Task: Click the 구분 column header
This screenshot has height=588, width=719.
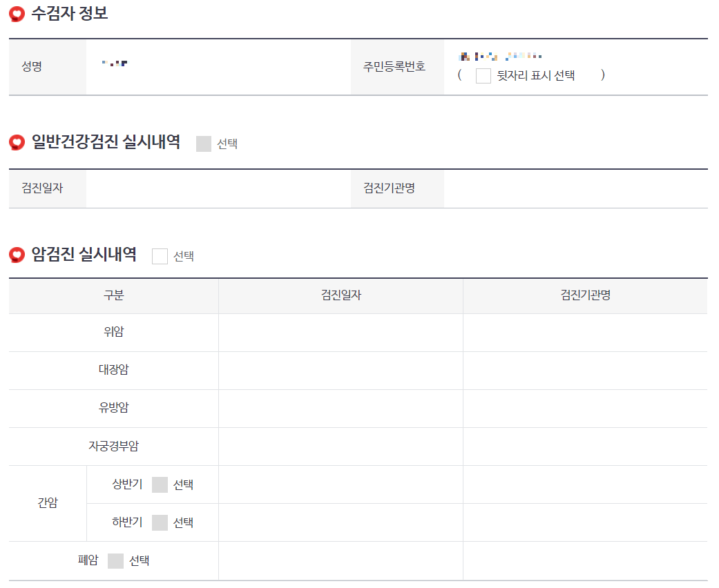Action: coord(112,295)
